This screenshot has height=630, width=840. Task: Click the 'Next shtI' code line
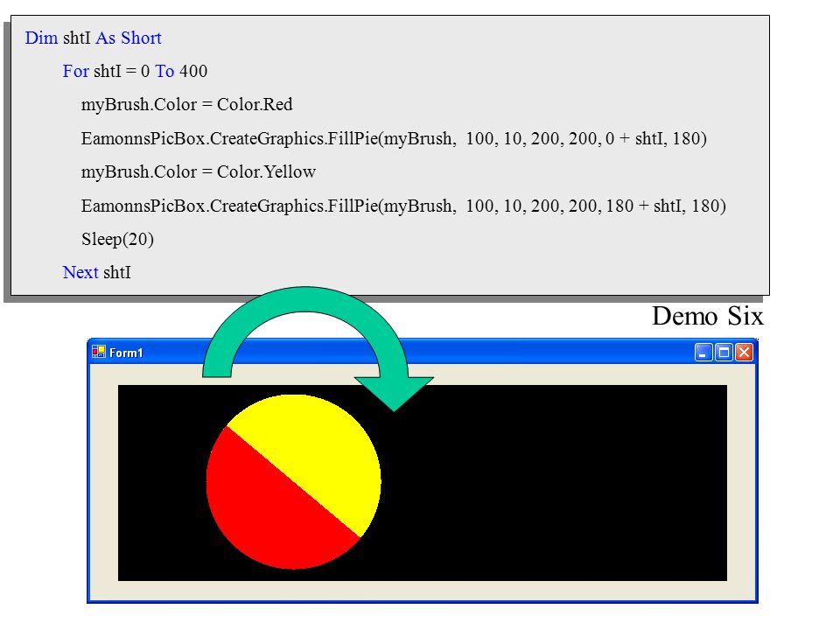point(97,272)
